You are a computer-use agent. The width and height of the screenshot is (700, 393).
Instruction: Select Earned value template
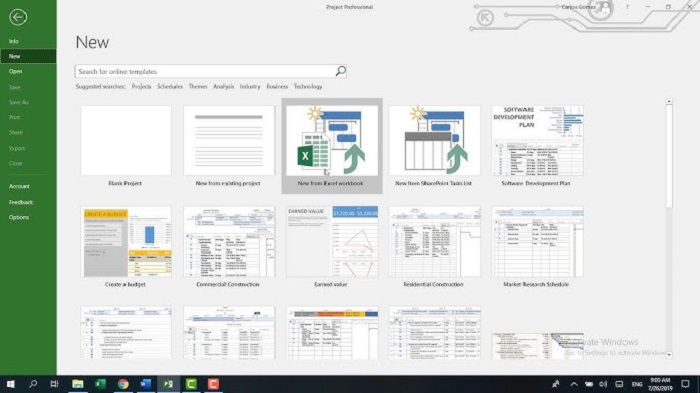[x=332, y=247]
